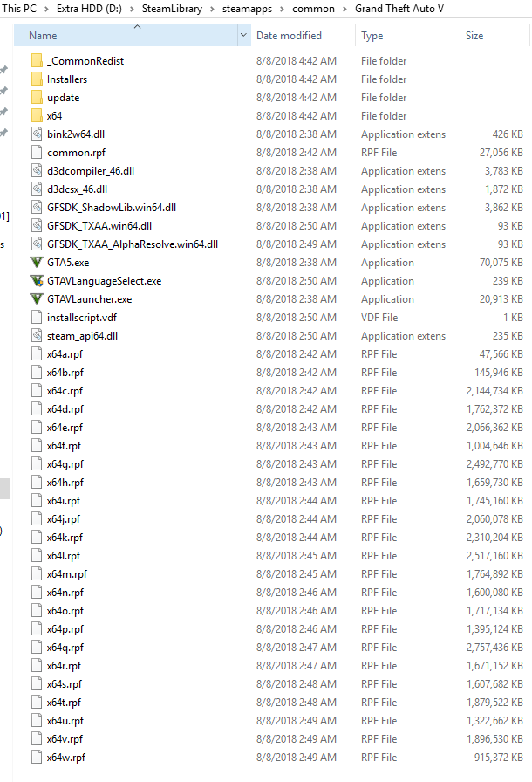Select the x64n.rpf file name
This screenshot has width=532, height=782.
tap(65, 593)
